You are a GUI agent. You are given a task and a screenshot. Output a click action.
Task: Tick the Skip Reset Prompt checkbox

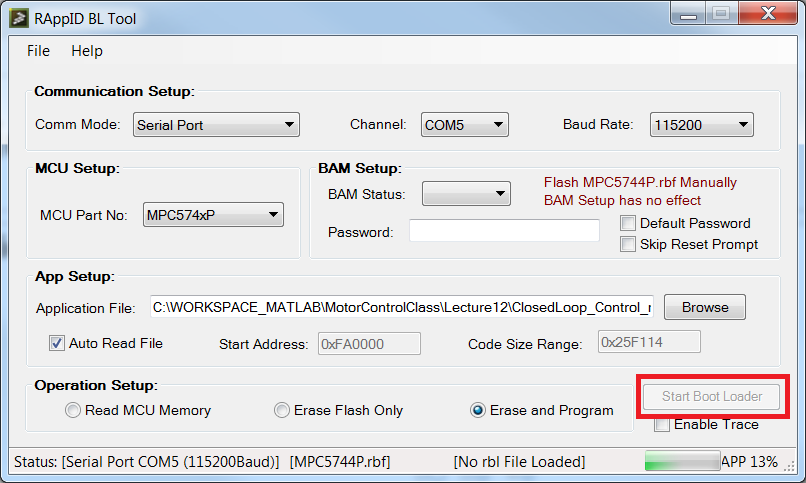tap(628, 244)
